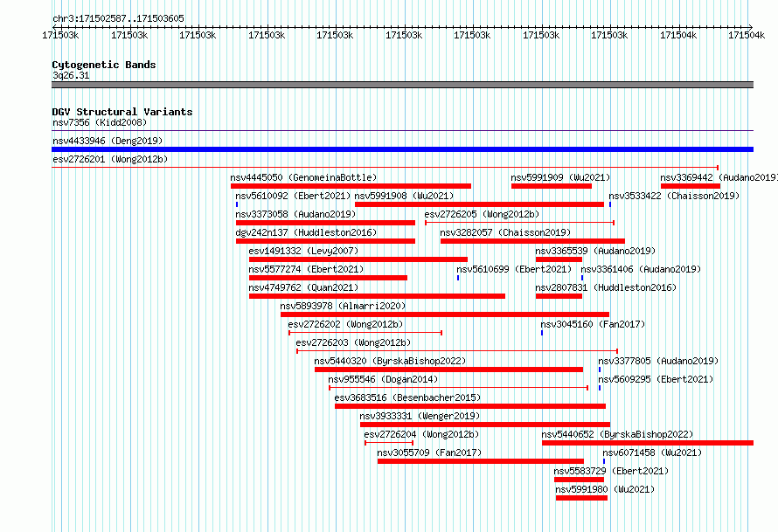Click the nsv3933331 (Wenger2019) variant label
Screen dimensions: 778x532
point(420,416)
